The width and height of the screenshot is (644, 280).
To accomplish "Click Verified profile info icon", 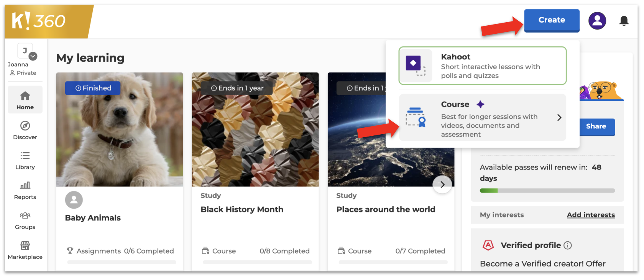I will [x=568, y=245].
